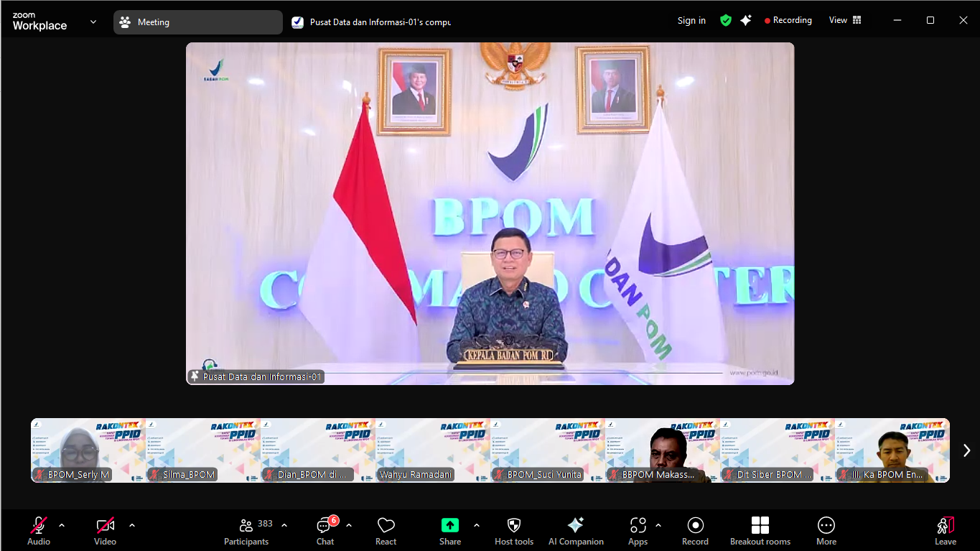980x551 pixels.
Task: Click the pinned Pusat Data dan Informasi-01 label
Action: 256,376
